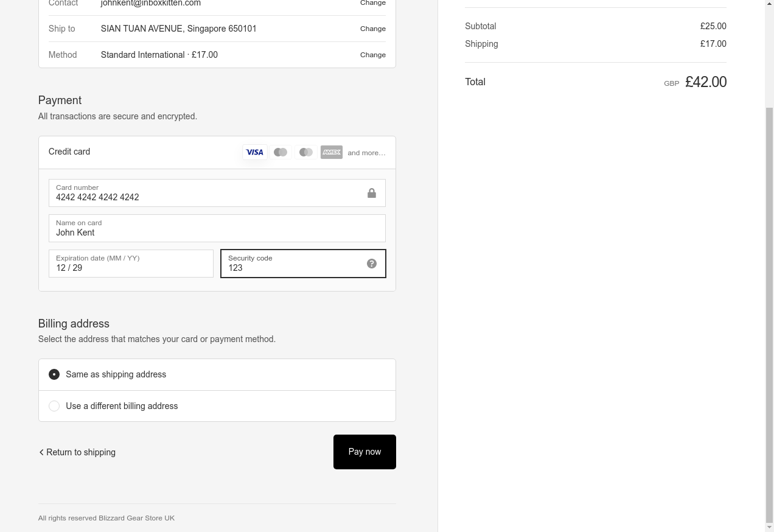The image size is (774, 532).
Task: Click the Maestro icon next to Visa
Action: point(281,152)
